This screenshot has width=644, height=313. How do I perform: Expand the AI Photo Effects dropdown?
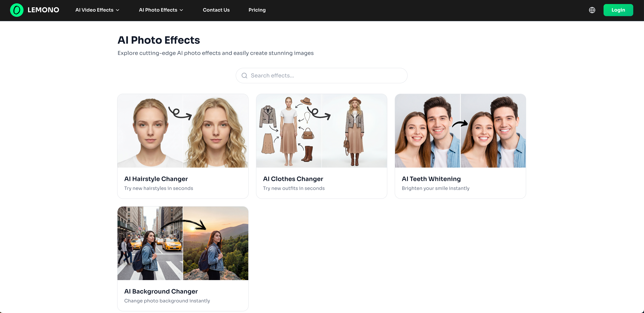[158, 10]
